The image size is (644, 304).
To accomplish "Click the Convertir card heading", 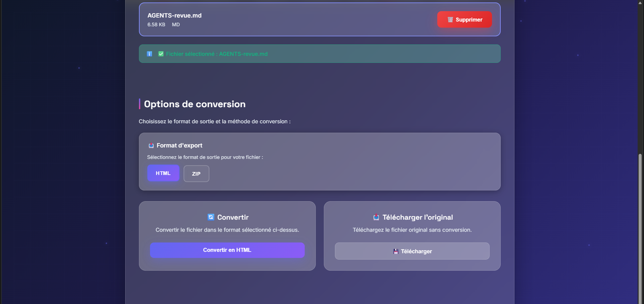I will [x=233, y=217].
